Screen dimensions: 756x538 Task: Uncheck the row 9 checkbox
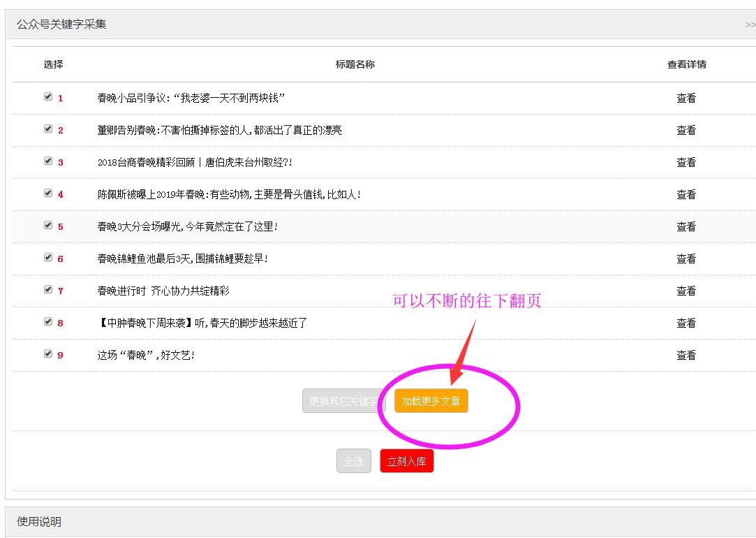[x=48, y=354]
